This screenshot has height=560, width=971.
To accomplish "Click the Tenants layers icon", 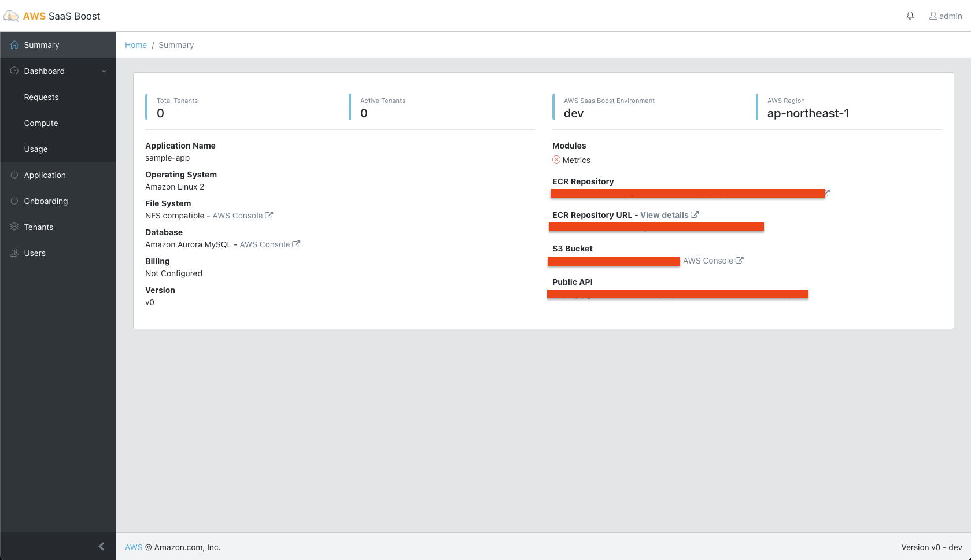I will pos(14,227).
